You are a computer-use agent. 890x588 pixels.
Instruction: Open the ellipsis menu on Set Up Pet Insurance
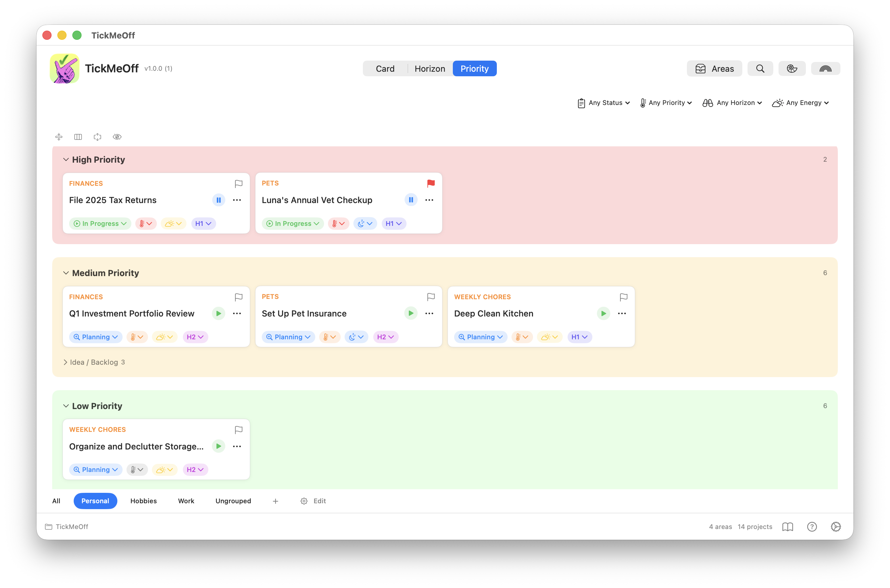[429, 314]
